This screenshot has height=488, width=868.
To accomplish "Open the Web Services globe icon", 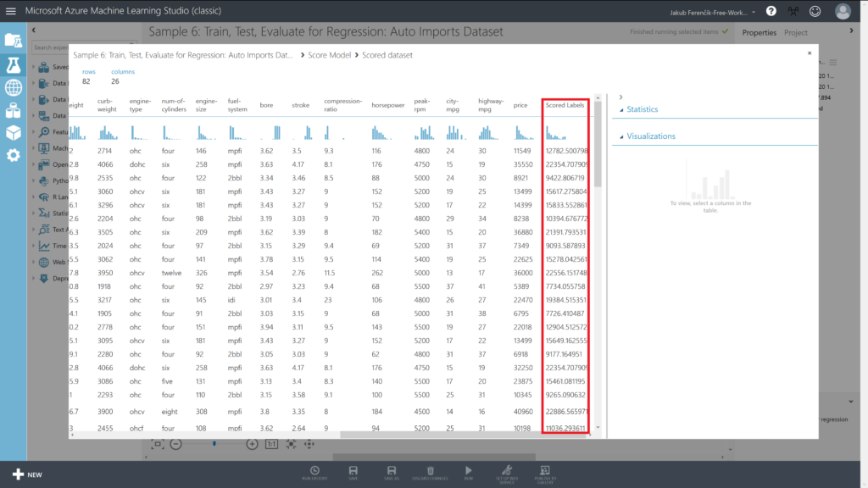I will [x=13, y=87].
